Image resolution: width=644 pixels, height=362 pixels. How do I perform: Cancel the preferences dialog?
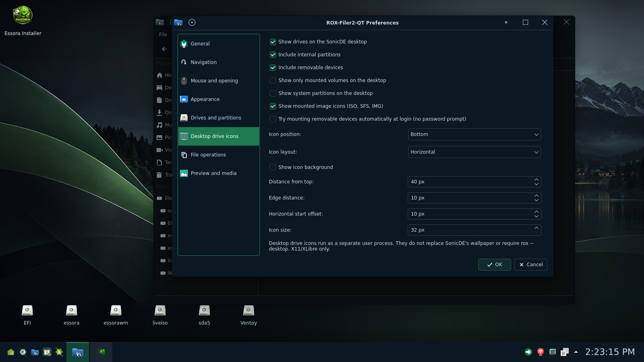tap(531, 265)
